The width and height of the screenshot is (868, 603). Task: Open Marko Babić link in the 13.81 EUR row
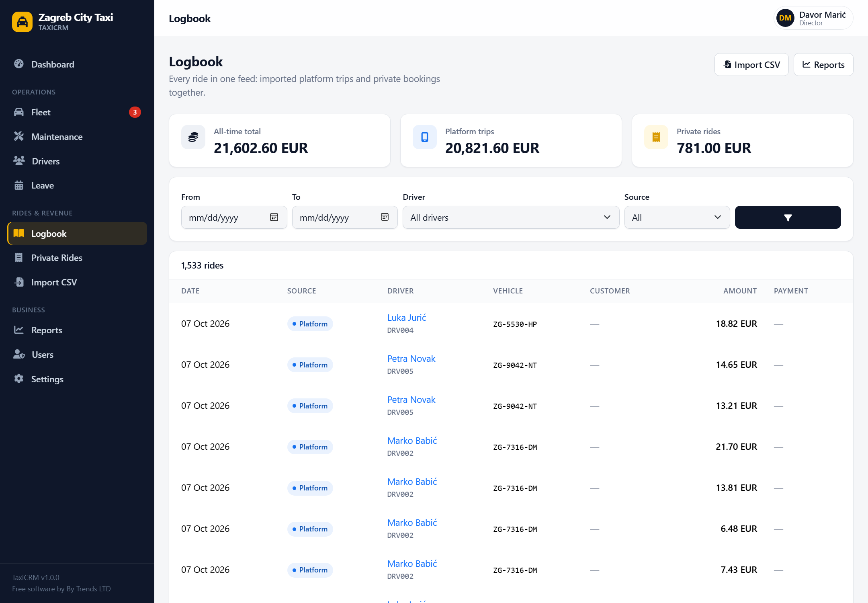coord(412,482)
